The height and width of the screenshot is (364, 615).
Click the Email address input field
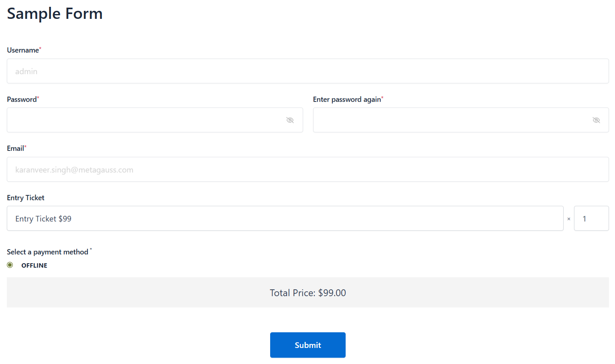(307, 170)
